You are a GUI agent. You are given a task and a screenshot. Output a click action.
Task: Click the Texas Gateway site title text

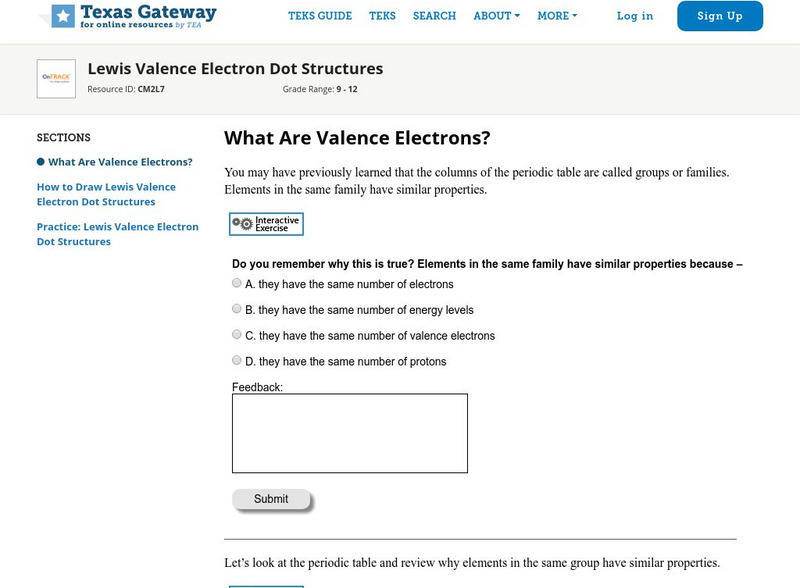coord(148,13)
